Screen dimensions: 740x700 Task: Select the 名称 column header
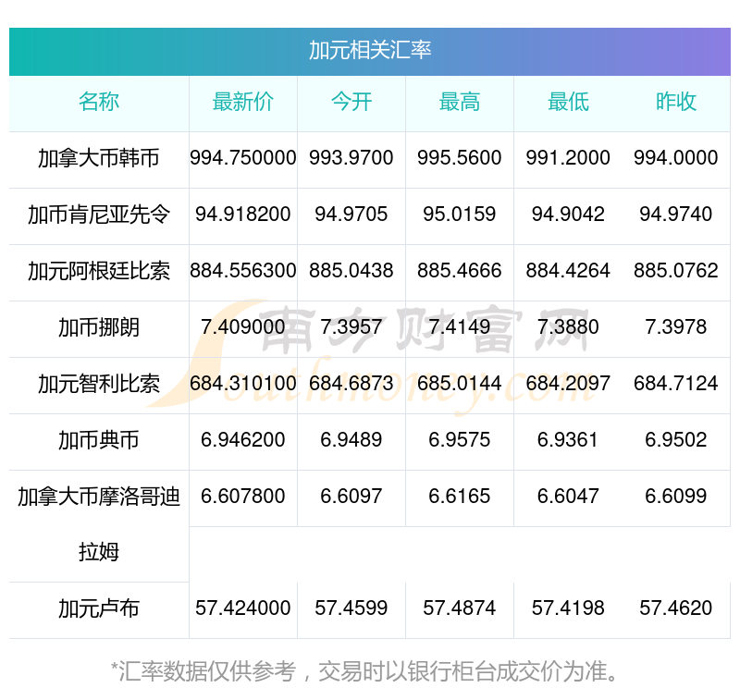pyautogui.click(x=99, y=102)
